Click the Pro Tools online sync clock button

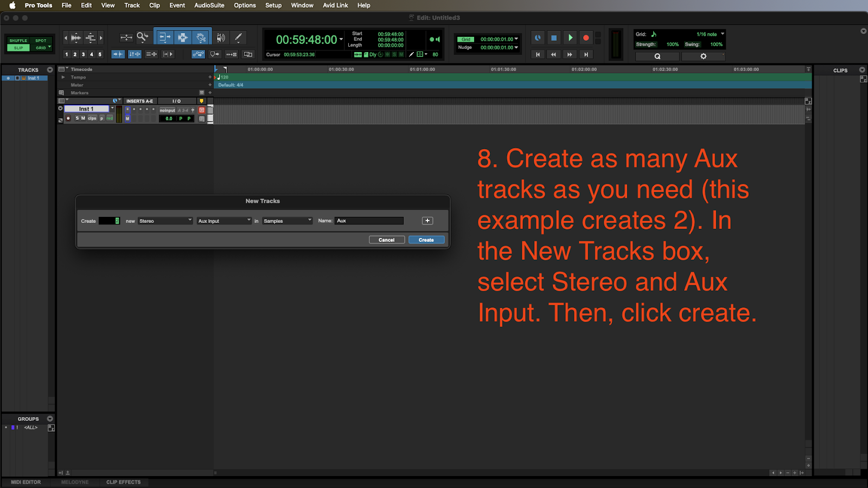click(x=538, y=38)
